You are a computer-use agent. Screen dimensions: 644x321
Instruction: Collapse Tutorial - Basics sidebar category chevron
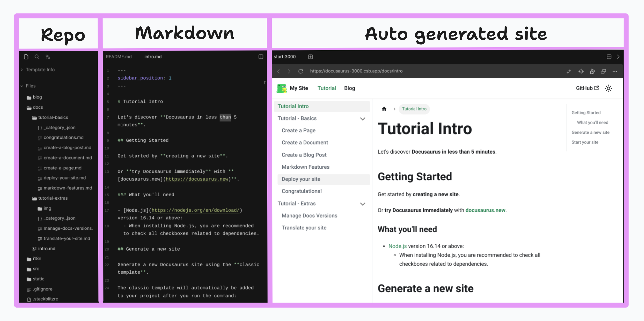click(x=363, y=118)
